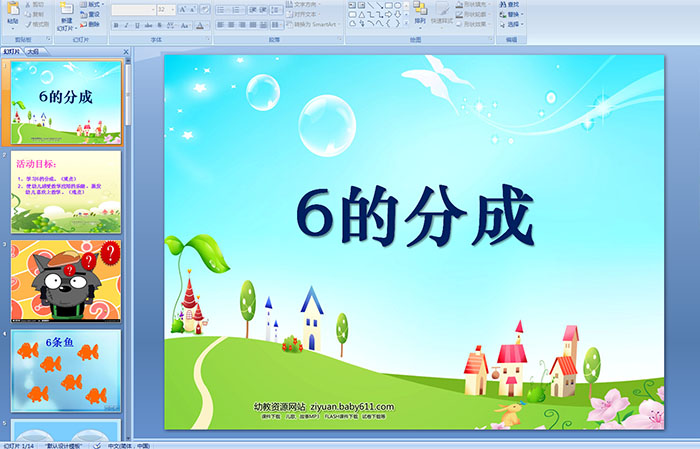The height and width of the screenshot is (449, 700).
Task: Click the Paste (粘贴) clipboard icon
Action: pyautogui.click(x=13, y=8)
